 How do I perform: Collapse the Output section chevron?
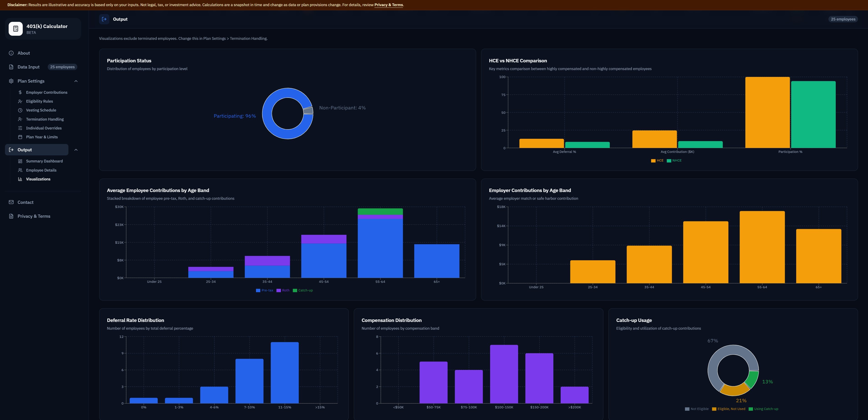click(76, 150)
